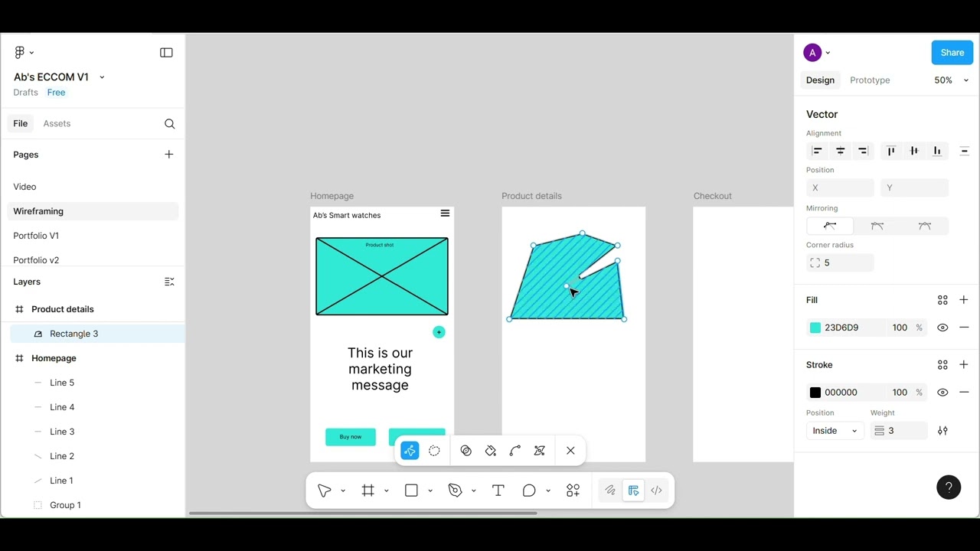Minimize the UI with sidebar toggle icon
This screenshot has height=551, width=980.
click(x=166, y=52)
